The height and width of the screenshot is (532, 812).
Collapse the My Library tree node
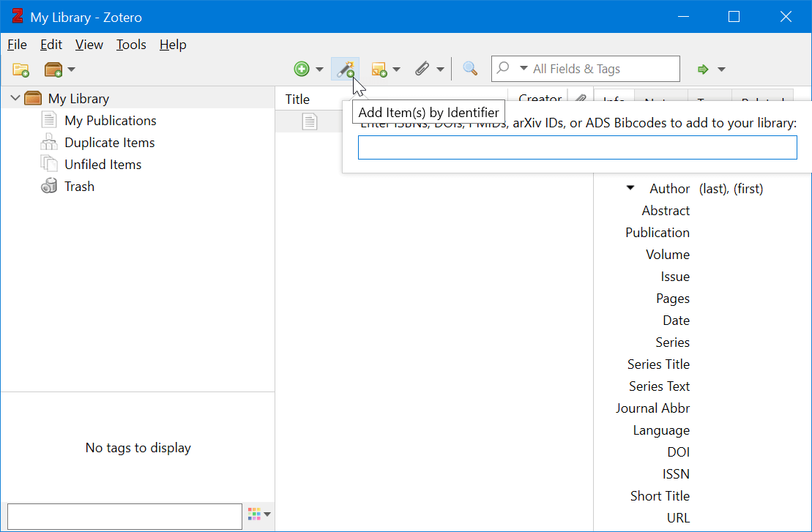click(x=14, y=97)
